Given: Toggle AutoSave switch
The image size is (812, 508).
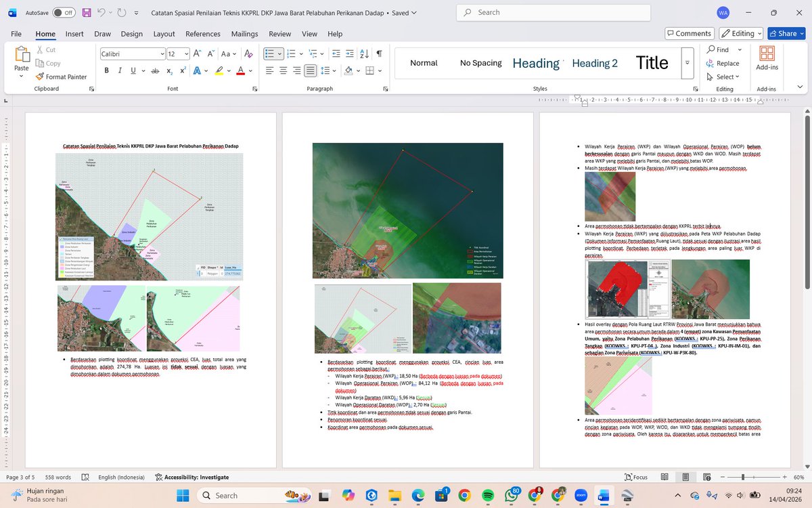Looking at the screenshot, I should [x=64, y=13].
